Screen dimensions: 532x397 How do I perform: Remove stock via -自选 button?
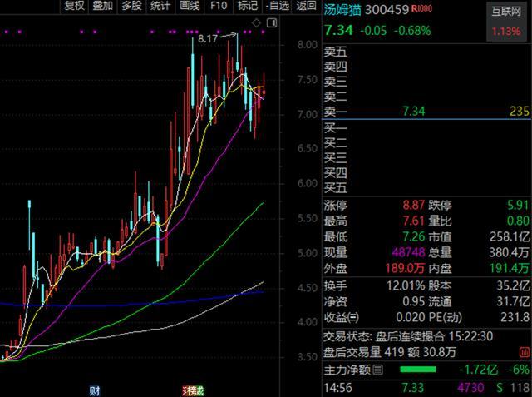click(x=278, y=6)
